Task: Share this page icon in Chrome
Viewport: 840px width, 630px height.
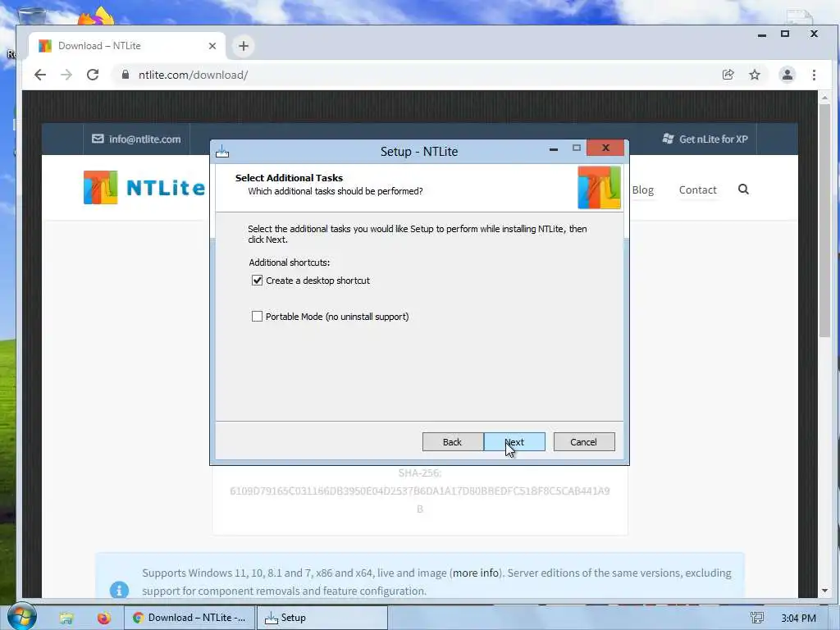Action: [728, 75]
